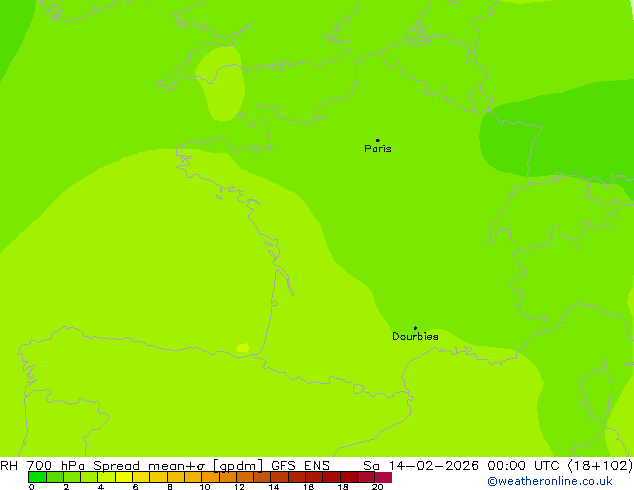
Task: Open the weatheronline.co.uk link
Action: click(x=550, y=481)
